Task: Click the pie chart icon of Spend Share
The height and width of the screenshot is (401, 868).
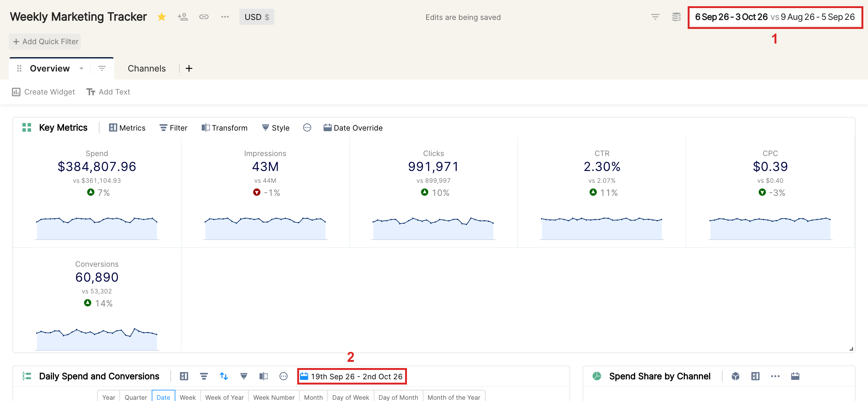Action: tap(597, 376)
